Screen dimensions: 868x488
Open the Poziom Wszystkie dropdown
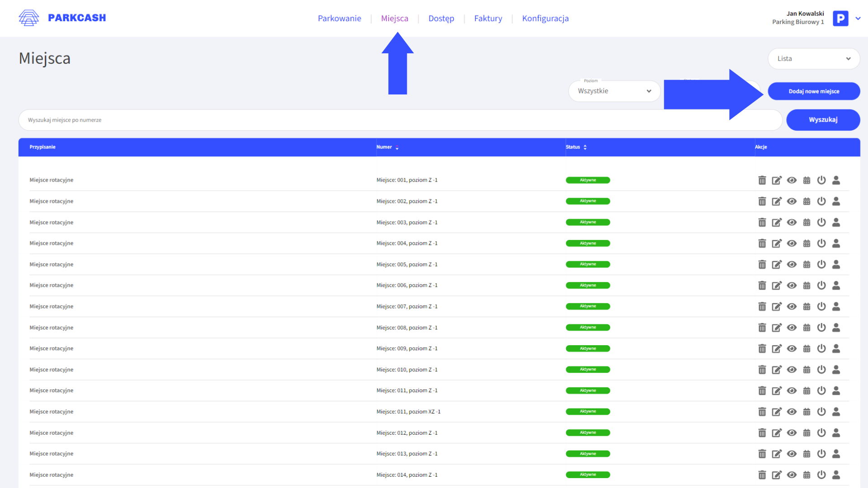pyautogui.click(x=614, y=91)
